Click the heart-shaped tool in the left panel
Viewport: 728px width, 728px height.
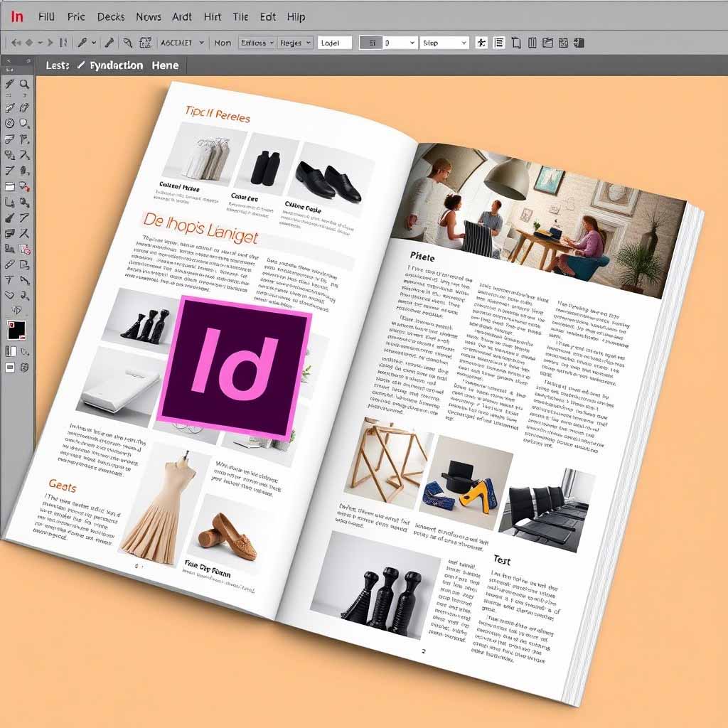click(9, 295)
